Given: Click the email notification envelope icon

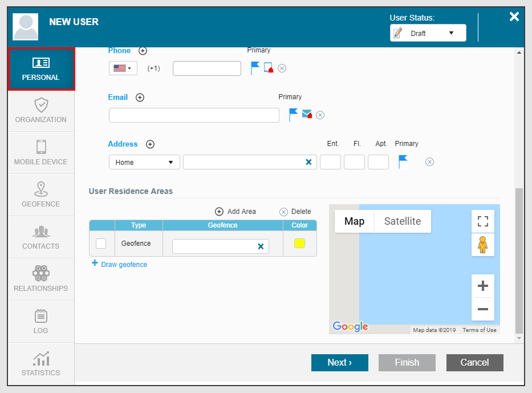Looking at the screenshot, I should click(x=307, y=115).
